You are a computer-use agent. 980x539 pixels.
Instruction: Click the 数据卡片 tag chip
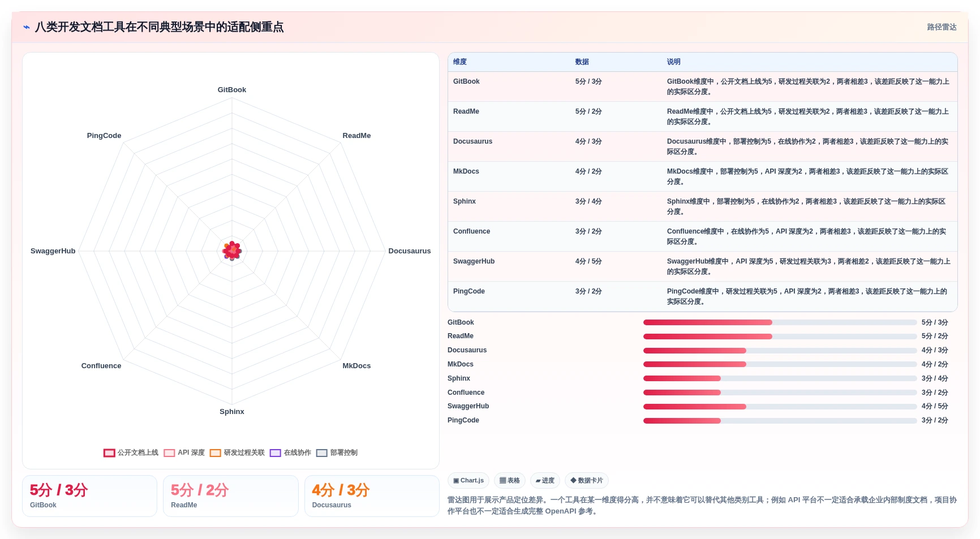[587, 481]
